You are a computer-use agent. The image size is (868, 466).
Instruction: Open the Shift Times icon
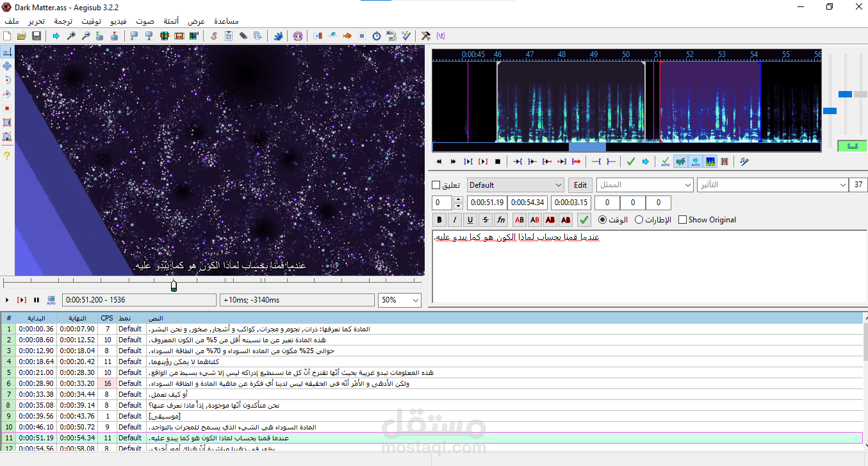[318, 36]
